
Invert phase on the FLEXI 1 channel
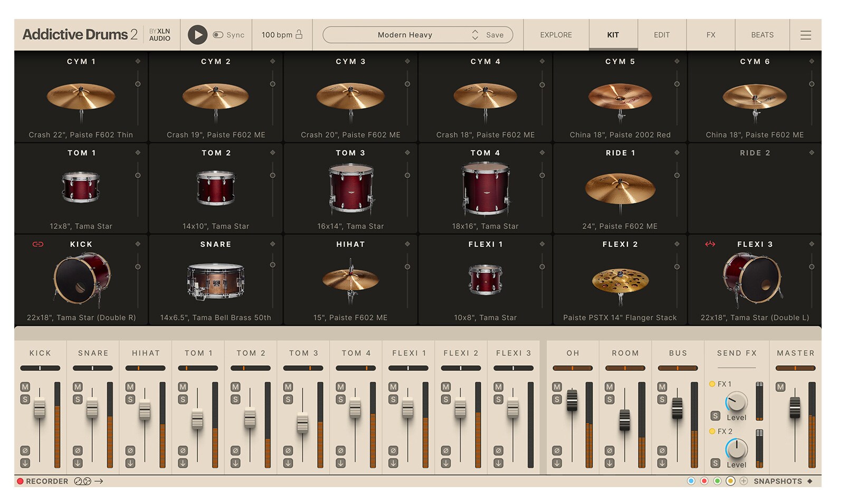(393, 451)
